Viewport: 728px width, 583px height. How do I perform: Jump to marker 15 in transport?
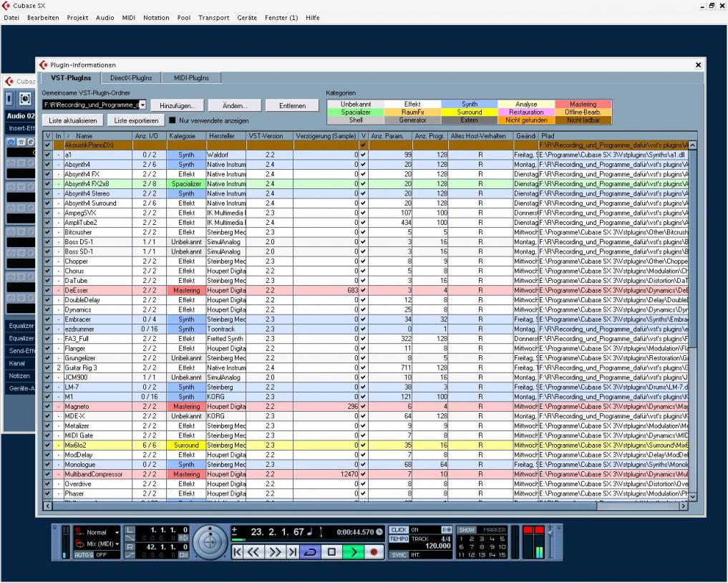pos(502,555)
